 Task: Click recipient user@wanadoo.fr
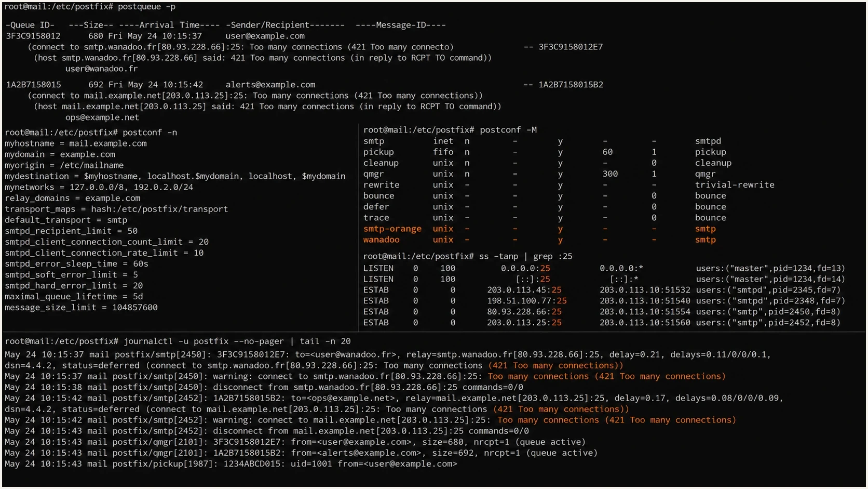click(101, 69)
